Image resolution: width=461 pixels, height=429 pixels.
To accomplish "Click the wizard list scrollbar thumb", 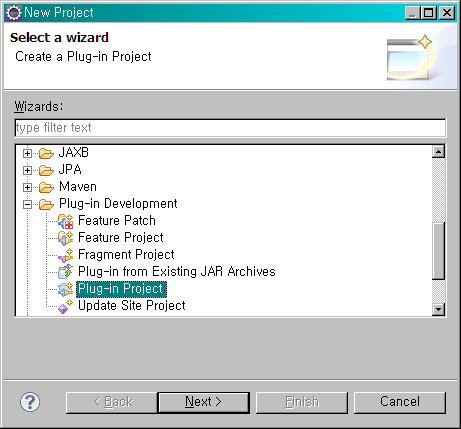I will click(x=438, y=251).
